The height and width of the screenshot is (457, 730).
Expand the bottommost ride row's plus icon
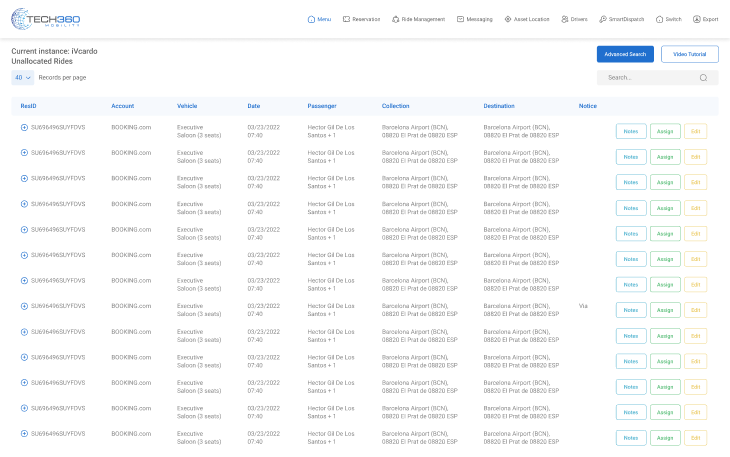(x=24, y=434)
